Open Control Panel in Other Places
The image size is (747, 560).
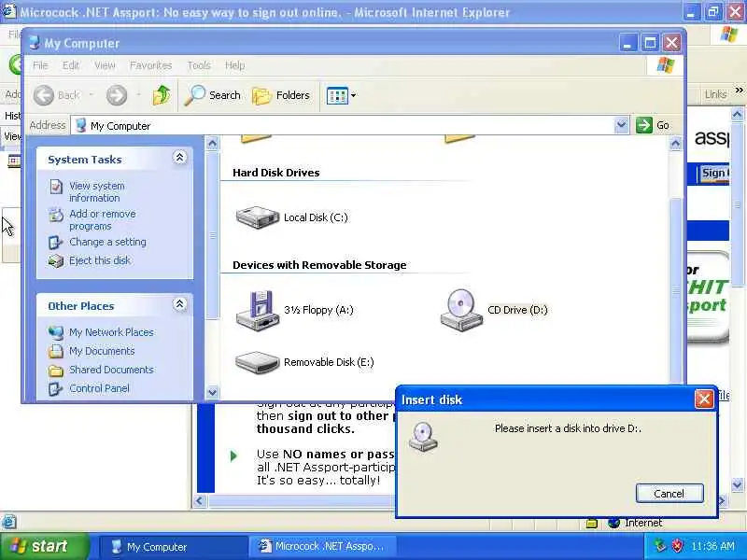(99, 388)
